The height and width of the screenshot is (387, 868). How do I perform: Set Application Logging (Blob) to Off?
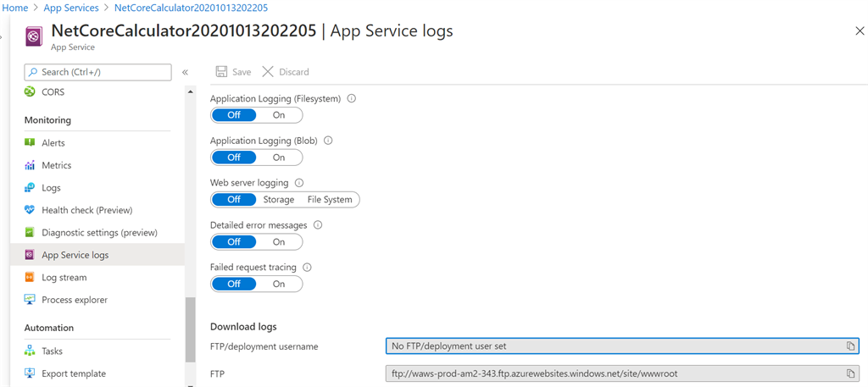[x=234, y=157]
